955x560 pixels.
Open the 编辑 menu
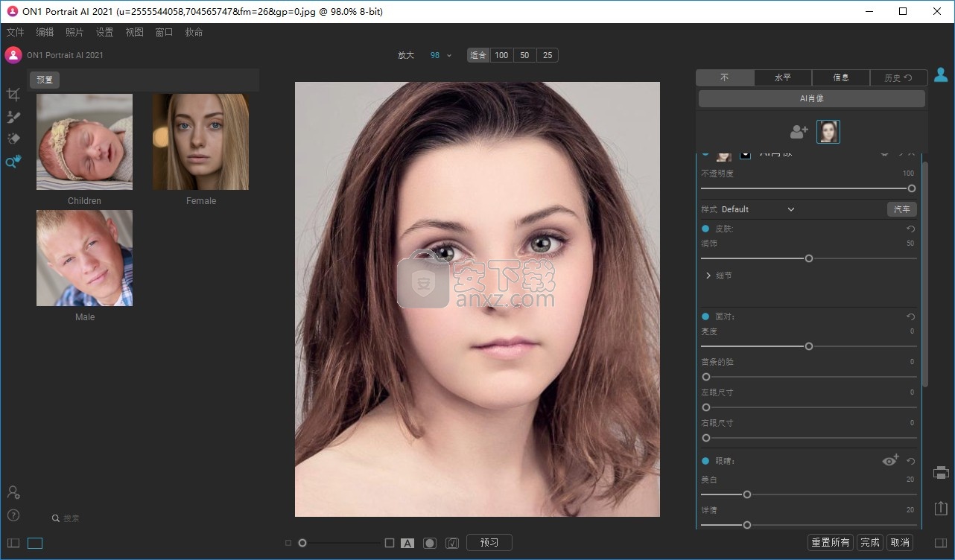[x=45, y=32]
